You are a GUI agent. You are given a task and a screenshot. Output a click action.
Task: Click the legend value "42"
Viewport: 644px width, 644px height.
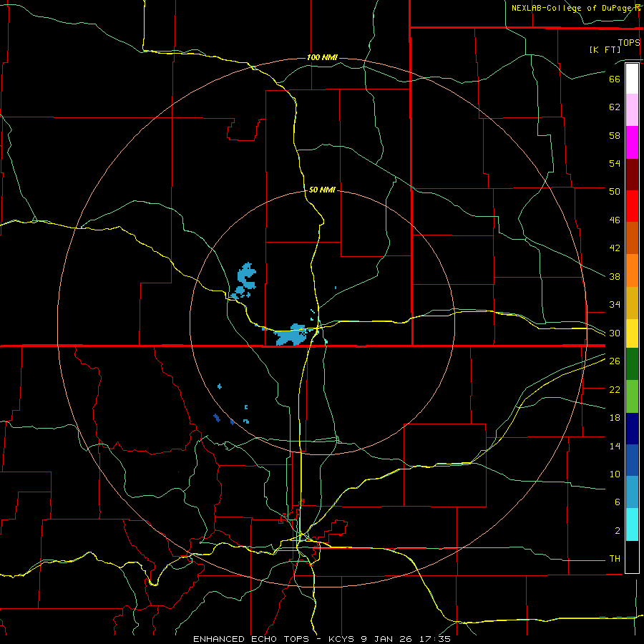(615, 248)
